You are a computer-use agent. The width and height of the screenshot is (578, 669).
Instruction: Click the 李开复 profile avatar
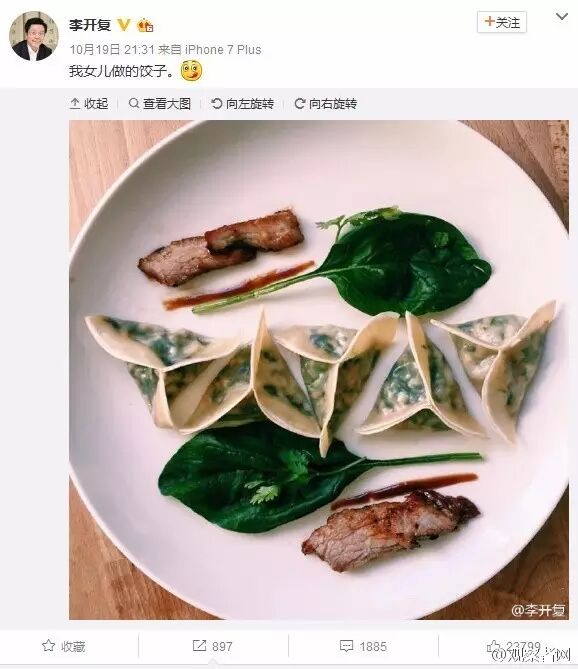(x=34, y=36)
